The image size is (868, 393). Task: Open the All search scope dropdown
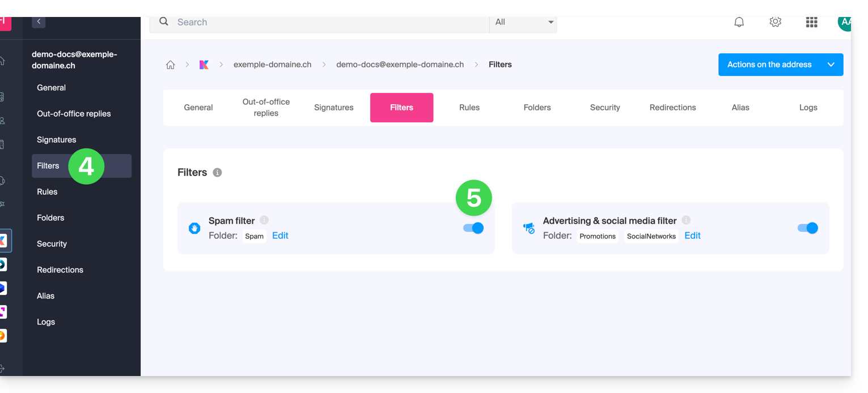[x=523, y=22]
